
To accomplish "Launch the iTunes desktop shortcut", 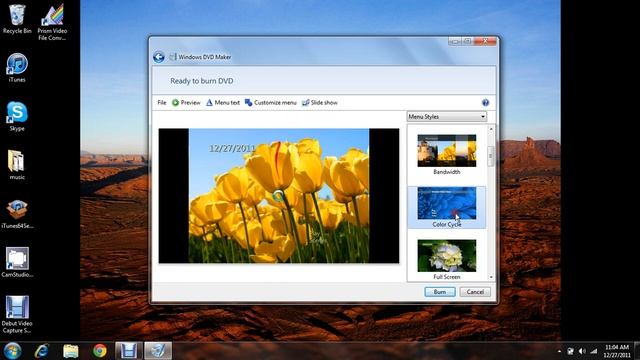I will [x=17, y=68].
